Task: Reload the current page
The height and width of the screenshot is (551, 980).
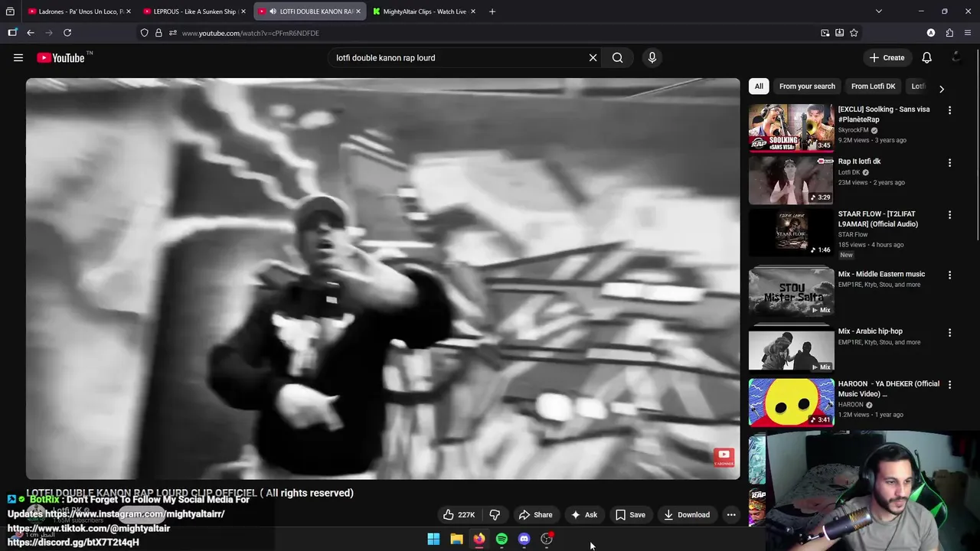Action: pyautogui.click(x=67, y=33)
